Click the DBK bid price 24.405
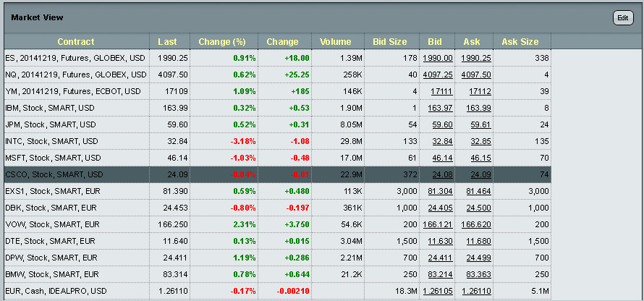 [x=440, y=208]
